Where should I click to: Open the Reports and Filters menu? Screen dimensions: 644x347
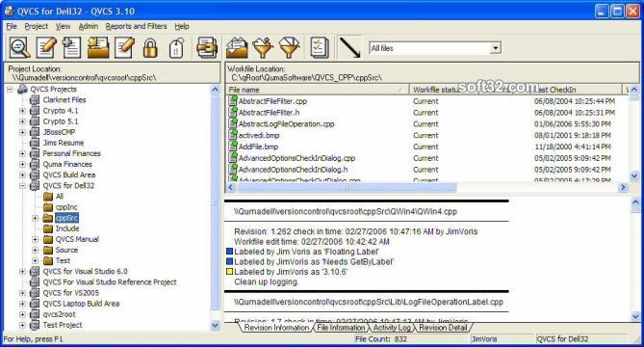pyautogui.click(x=136, y=26)
